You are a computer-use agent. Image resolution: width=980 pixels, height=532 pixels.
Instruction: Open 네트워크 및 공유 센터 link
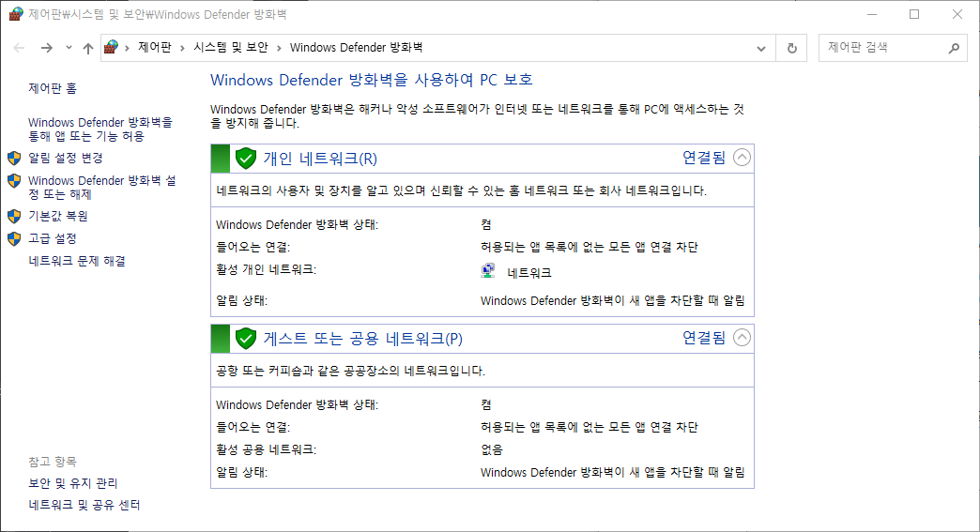point(84,505)
